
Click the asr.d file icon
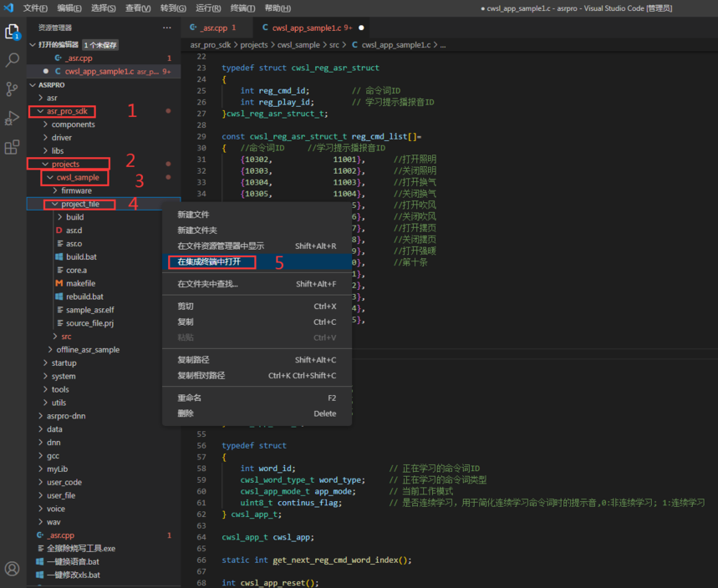tap(59, 231)
